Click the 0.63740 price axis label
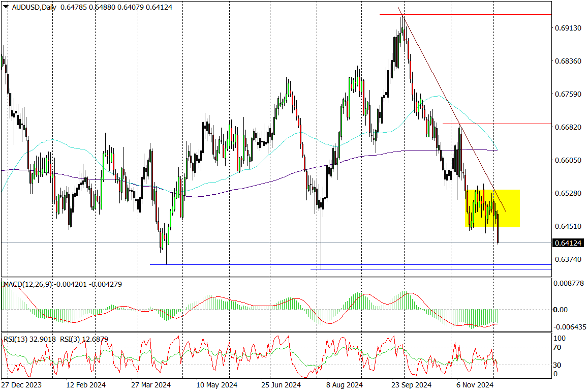 pyautogui.click(x=568, y=259)
